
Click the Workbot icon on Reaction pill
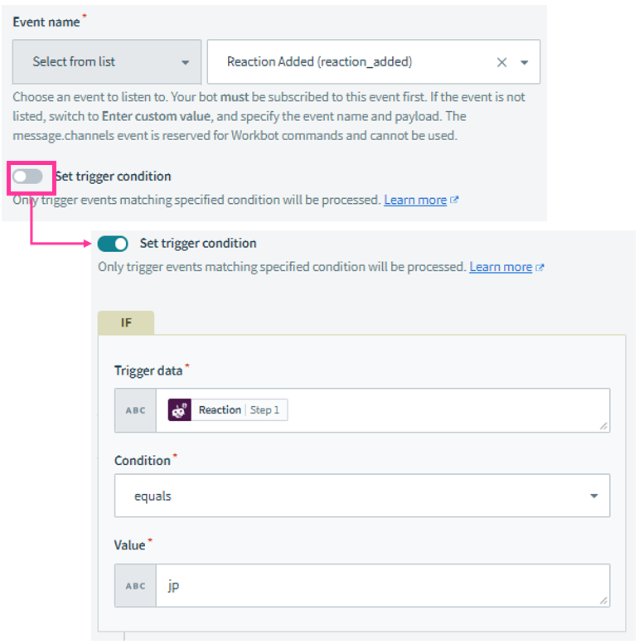(x=180, y=410)
